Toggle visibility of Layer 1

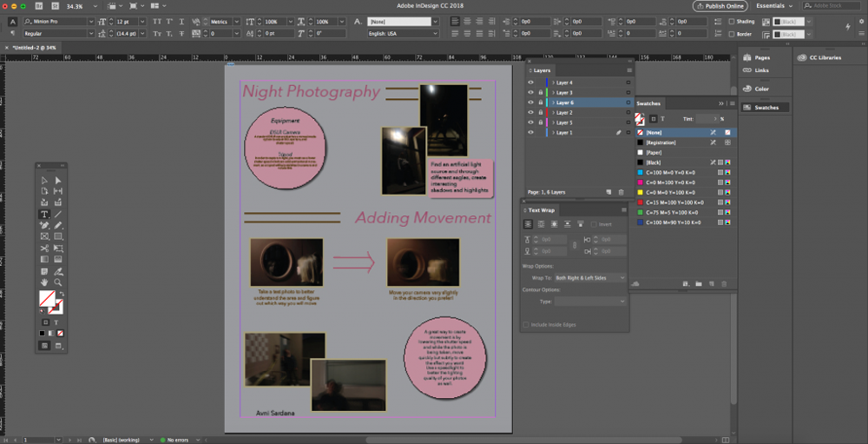530,132
